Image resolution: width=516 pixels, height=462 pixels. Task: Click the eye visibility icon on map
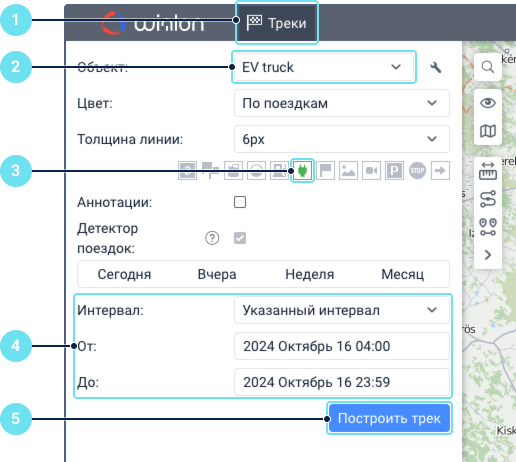tap(488, 103)
